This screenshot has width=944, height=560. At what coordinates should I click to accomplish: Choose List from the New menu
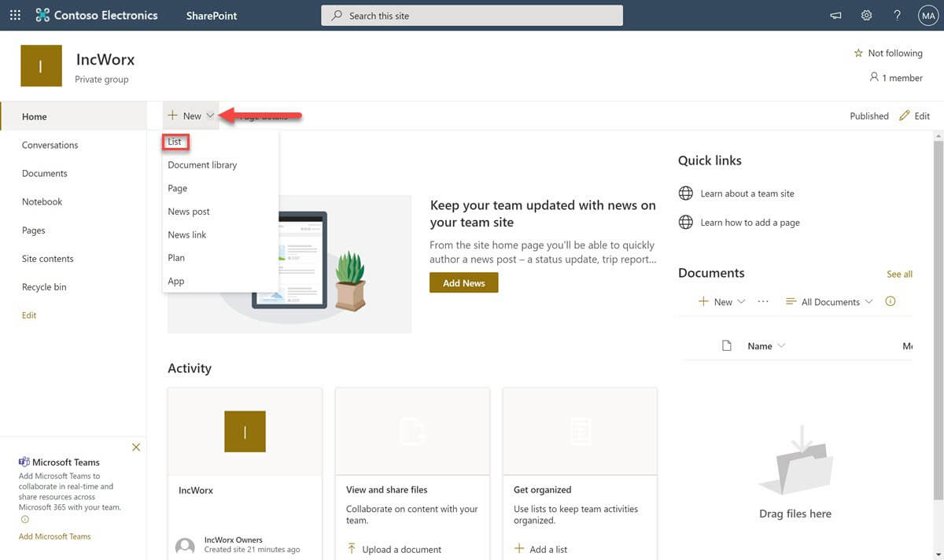(175, 142)
